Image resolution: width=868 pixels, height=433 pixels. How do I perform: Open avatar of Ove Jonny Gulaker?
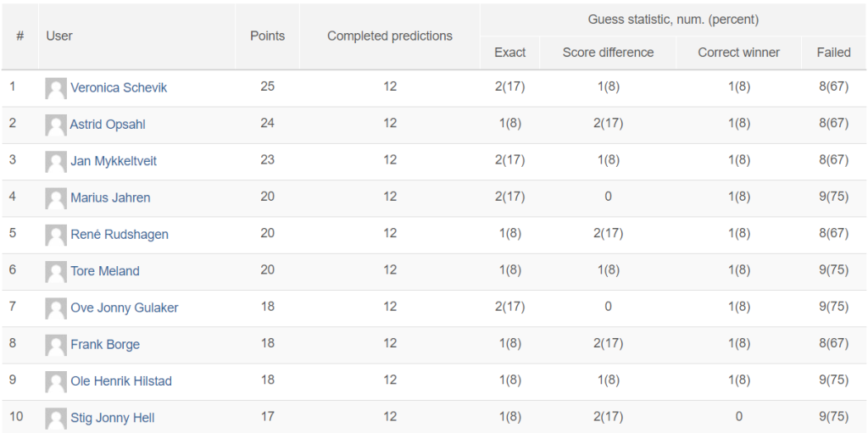pyautogui.click(x=56, y=308)
